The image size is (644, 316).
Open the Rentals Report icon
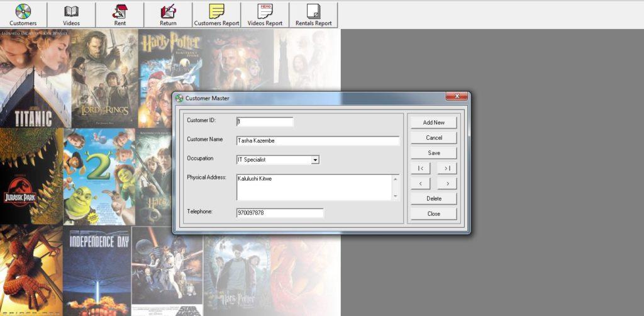coord(313,15)
